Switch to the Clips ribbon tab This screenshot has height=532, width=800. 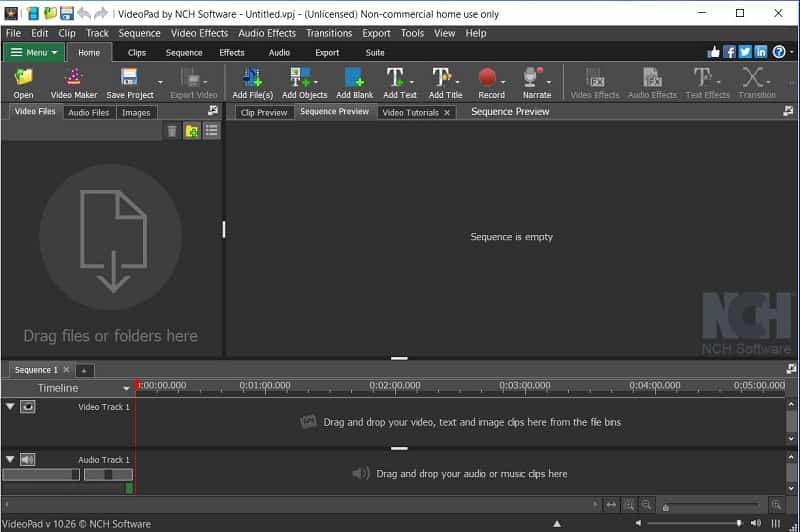[x=137, y=53]
